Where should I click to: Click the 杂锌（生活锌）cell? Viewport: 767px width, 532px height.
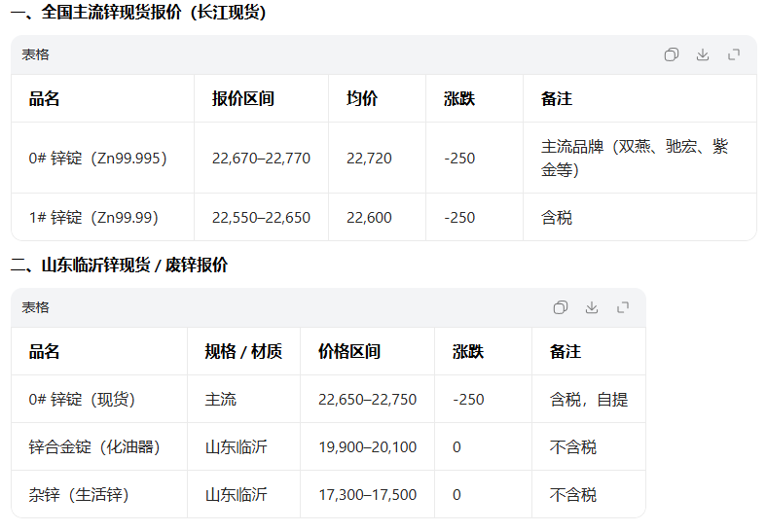pyautogui.click(x=79, y=495)
